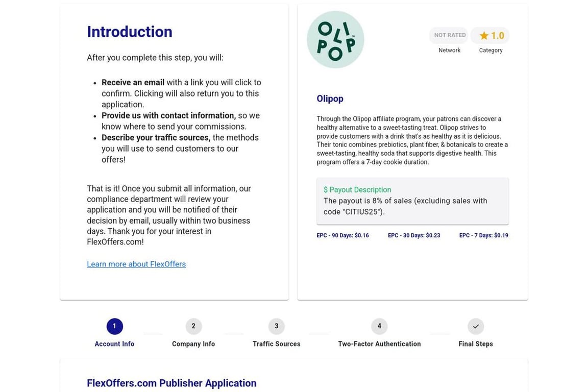Image resolution: width=588 pixels, height=392 pixels.
Task: Click the star 1.0 category rating badge
Action: [491, 35]
